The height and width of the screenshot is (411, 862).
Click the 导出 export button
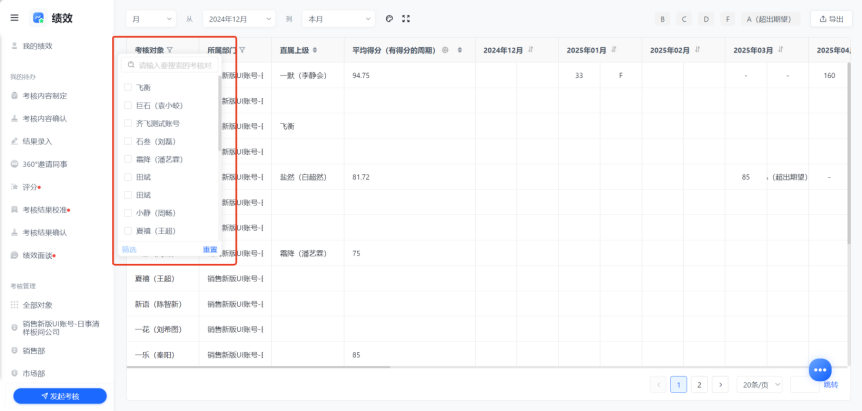point(832,19)
